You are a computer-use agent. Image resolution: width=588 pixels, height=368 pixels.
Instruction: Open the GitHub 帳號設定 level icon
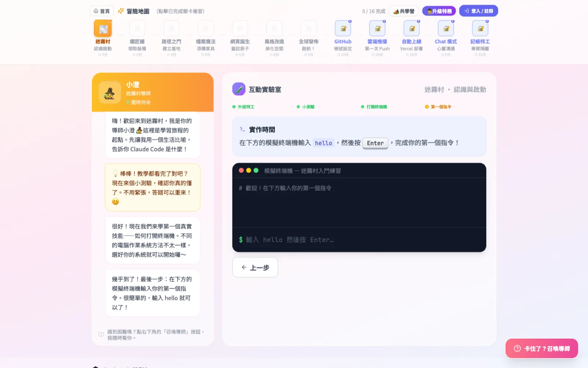point(343,29)
